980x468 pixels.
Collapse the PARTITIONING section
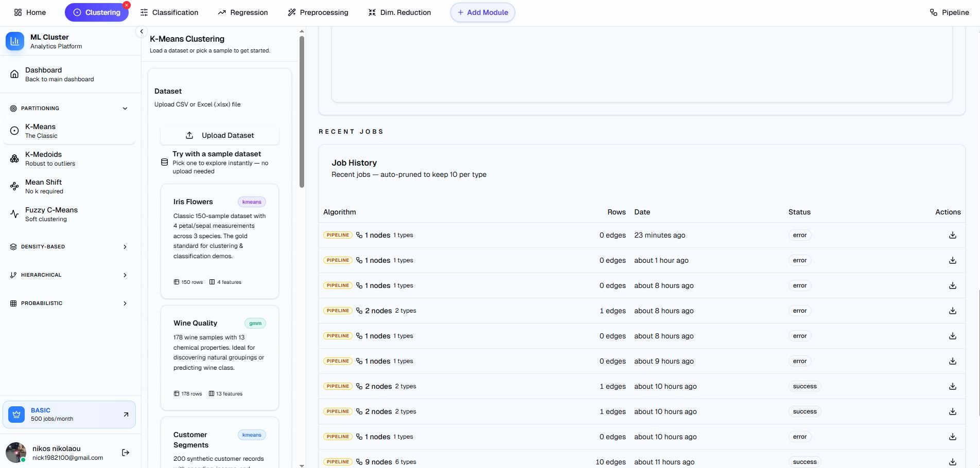[x=125, y=108]
